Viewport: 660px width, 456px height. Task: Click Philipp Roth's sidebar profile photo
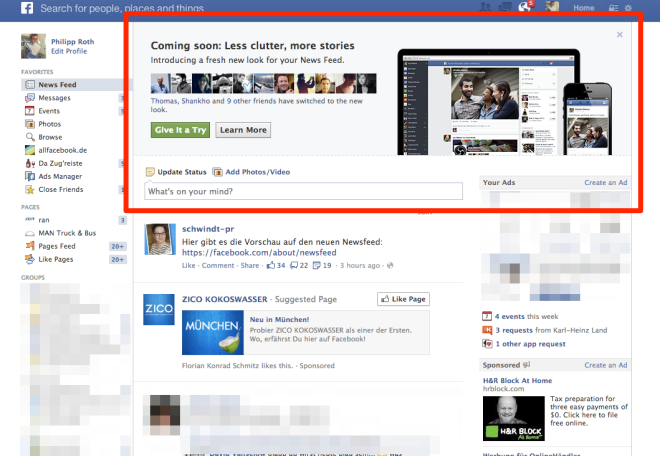pyautogui.click(x=33, y=46)
